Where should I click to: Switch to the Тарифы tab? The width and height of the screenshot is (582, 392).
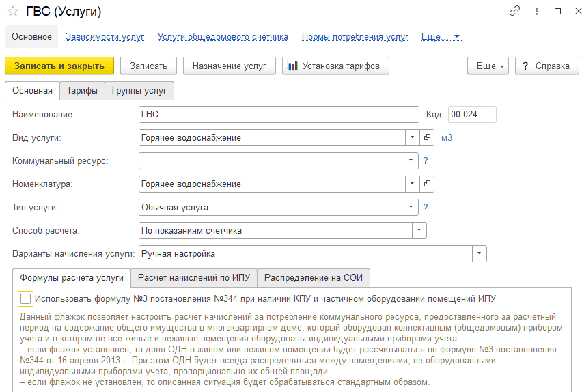pyautogui.click(x=82, y=91)
